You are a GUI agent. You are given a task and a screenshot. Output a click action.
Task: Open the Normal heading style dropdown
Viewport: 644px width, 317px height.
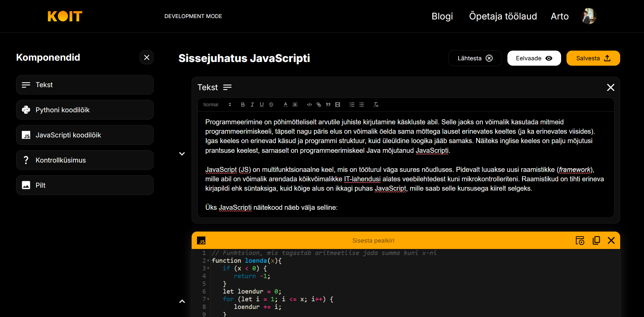pyautogui.click(x=217, y=105)
